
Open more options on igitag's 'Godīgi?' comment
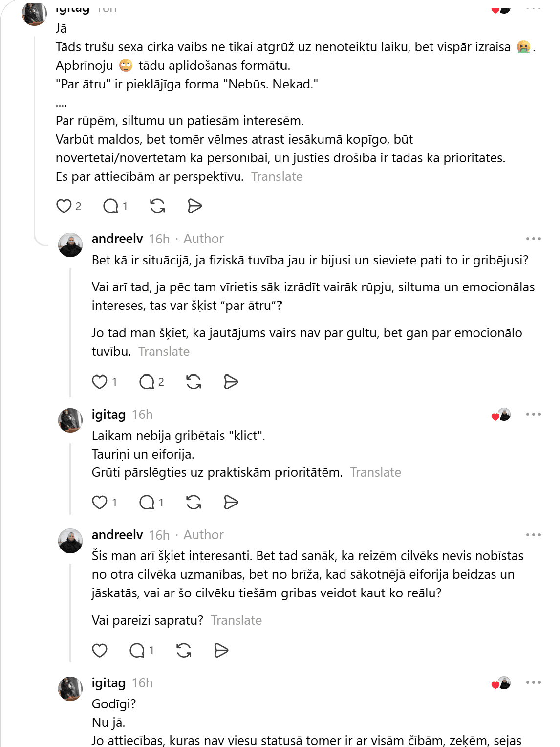tap(534, 682)
